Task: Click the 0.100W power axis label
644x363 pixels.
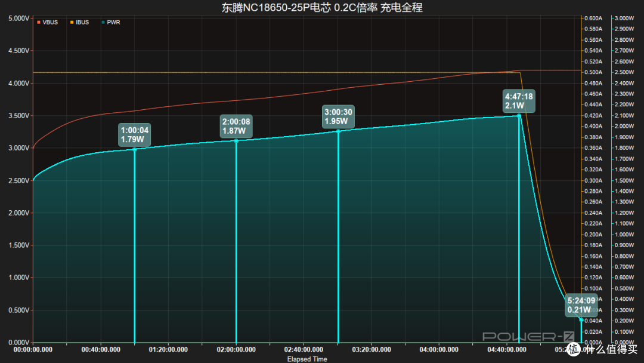Action: tap(624, 332)
